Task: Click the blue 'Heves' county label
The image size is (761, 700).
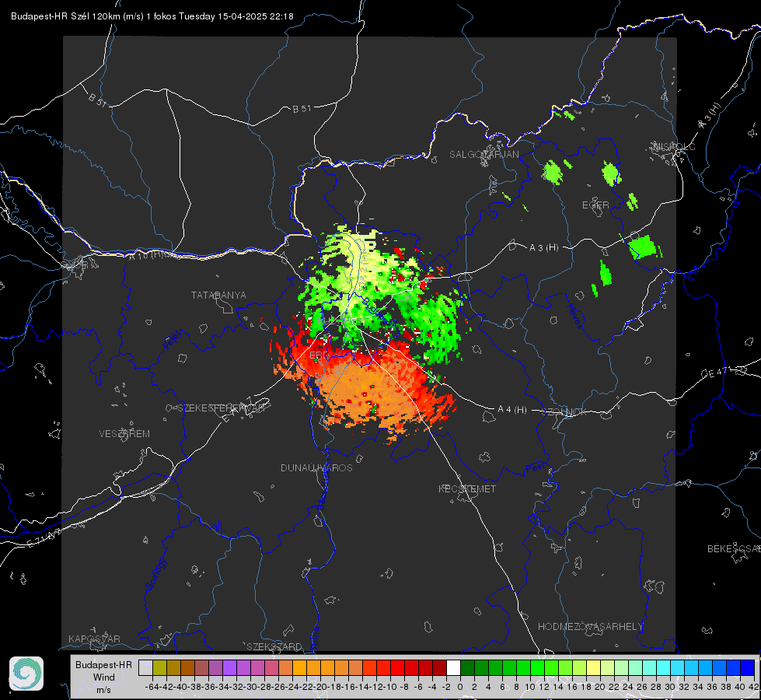Action: pyautogui.click(x=574, y=317)
